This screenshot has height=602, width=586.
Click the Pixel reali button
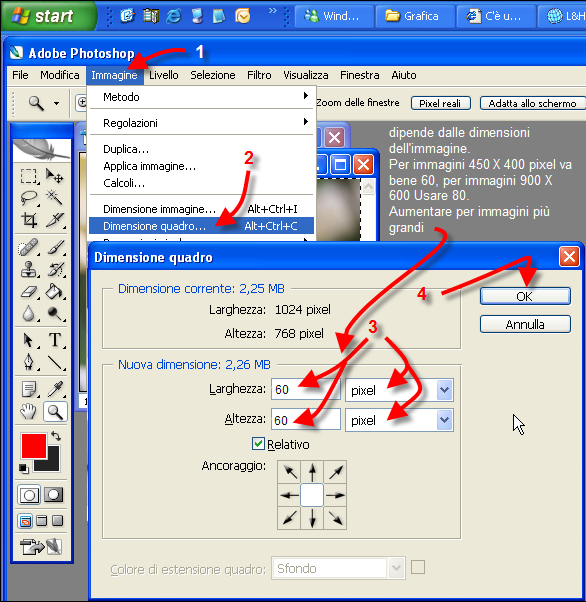click(x=440, y=103)
